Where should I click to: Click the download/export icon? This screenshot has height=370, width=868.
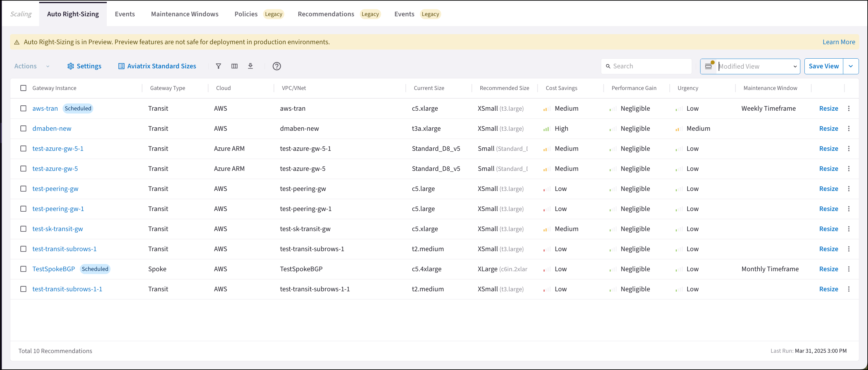pyautogui.click(x=251, y=66)
